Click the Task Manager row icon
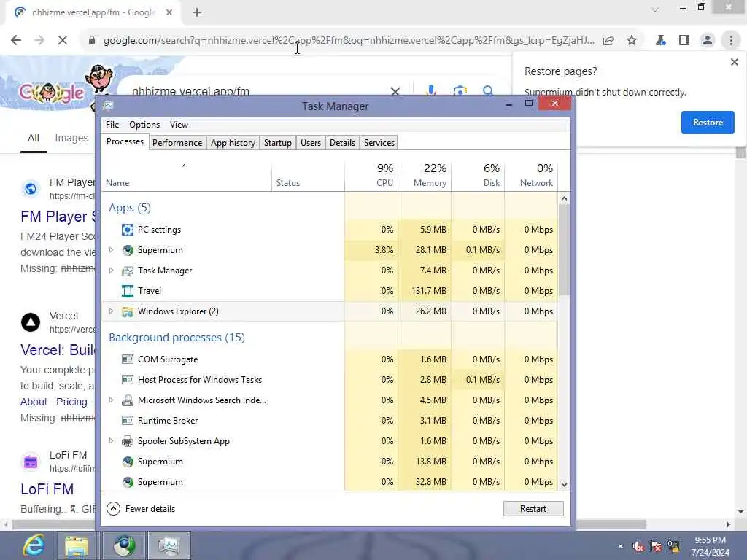Image resolution: width=747 pixels, height=560 pixels. tap(127, 271)
